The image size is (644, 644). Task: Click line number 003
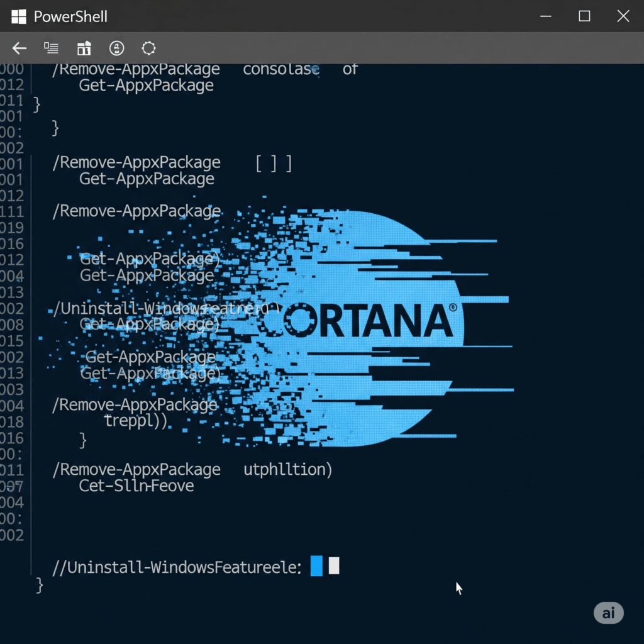coord(11,389)
